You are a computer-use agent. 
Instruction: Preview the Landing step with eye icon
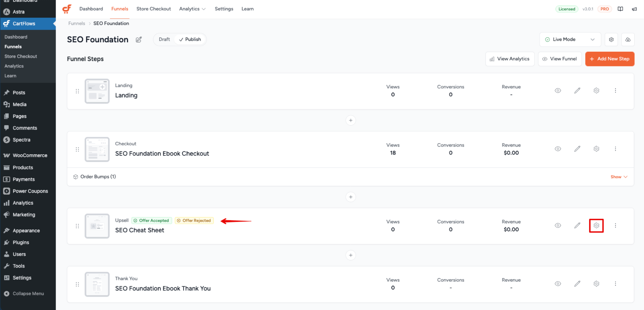pyautogui.click(x=558, y=91)
